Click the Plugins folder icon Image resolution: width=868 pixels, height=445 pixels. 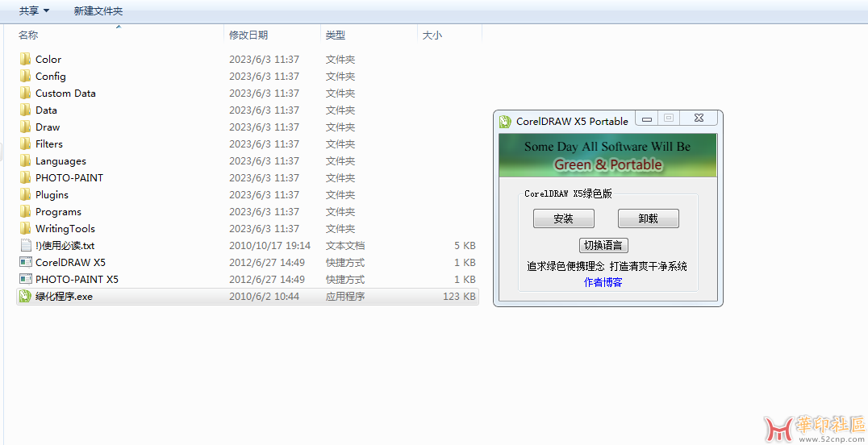tap(25, 195)
